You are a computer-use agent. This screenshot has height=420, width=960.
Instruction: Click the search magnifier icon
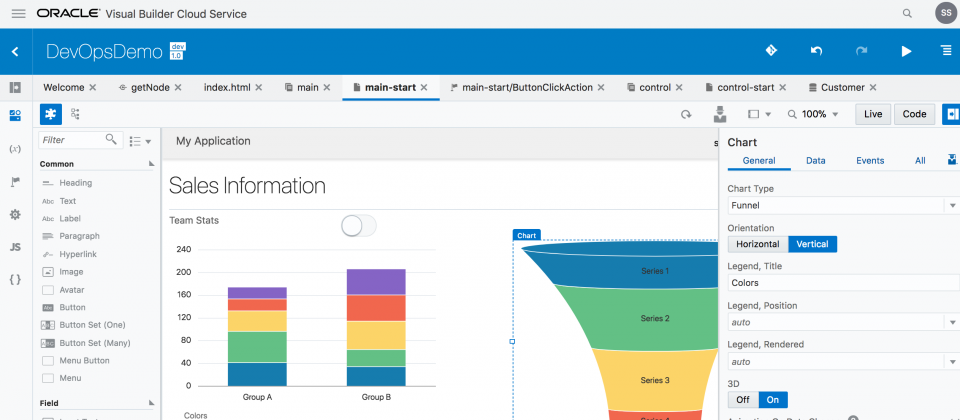(907, 13)
